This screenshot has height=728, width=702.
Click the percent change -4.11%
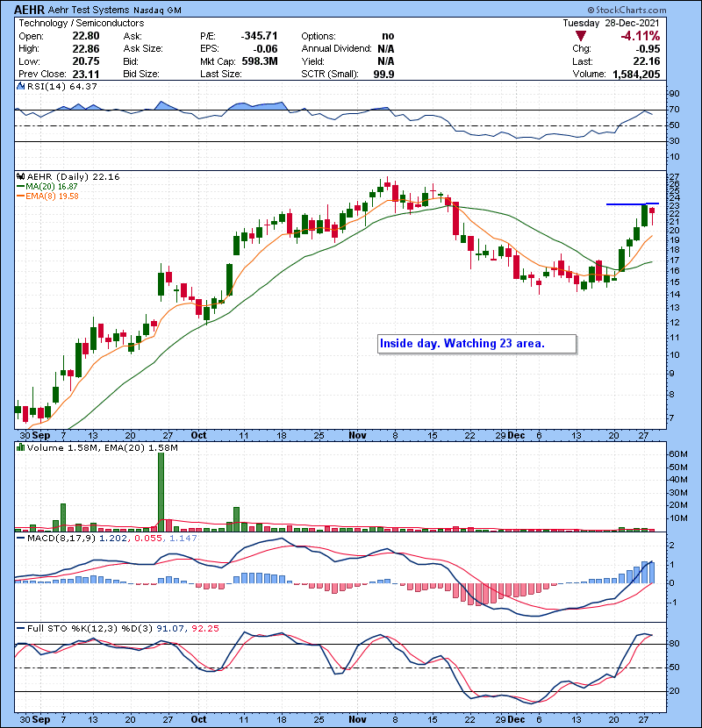tap(641, 36)
